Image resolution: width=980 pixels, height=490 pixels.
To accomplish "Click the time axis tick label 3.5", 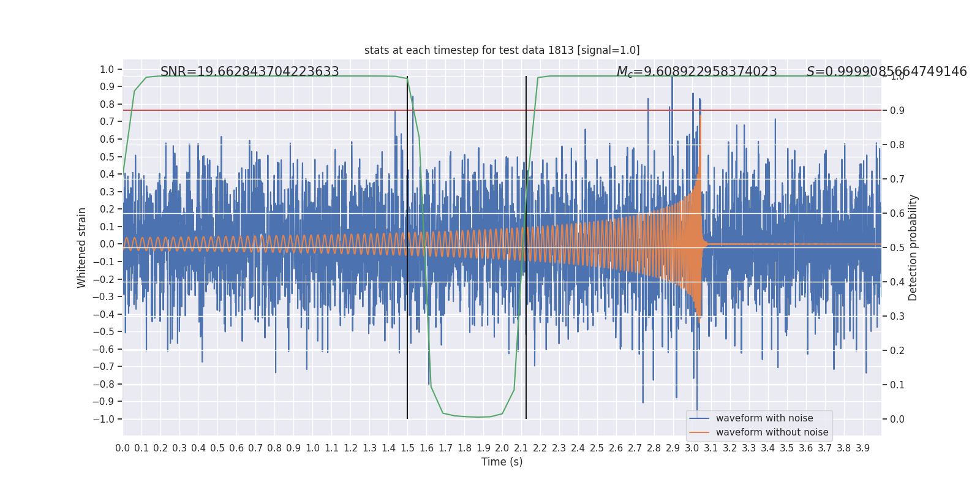I will 787,448.
